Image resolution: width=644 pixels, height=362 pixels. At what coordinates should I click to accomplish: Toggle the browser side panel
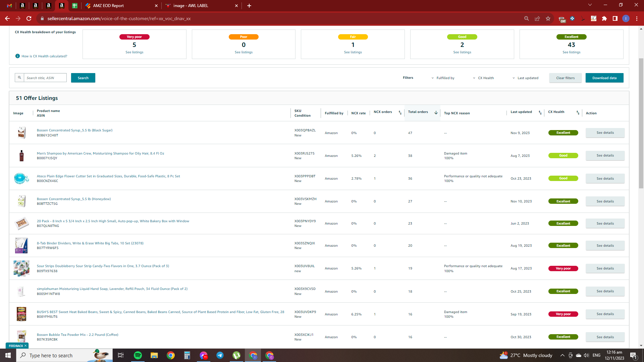(615, 18)
